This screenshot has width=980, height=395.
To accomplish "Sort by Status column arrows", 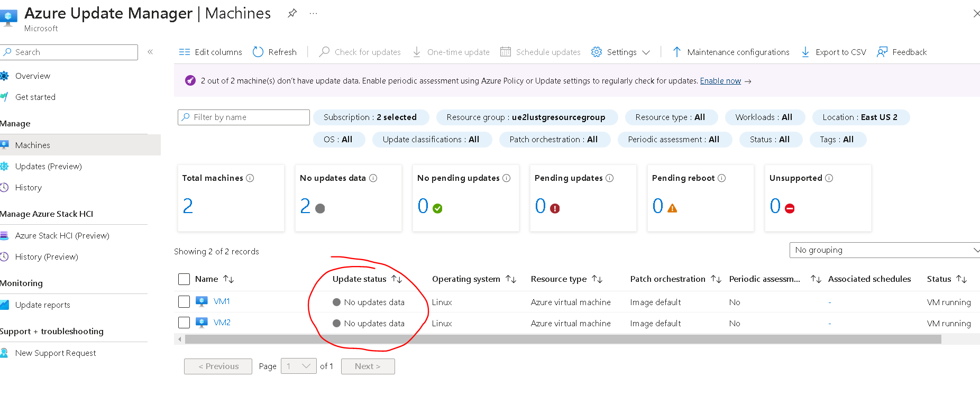I will tap(962, 279).
